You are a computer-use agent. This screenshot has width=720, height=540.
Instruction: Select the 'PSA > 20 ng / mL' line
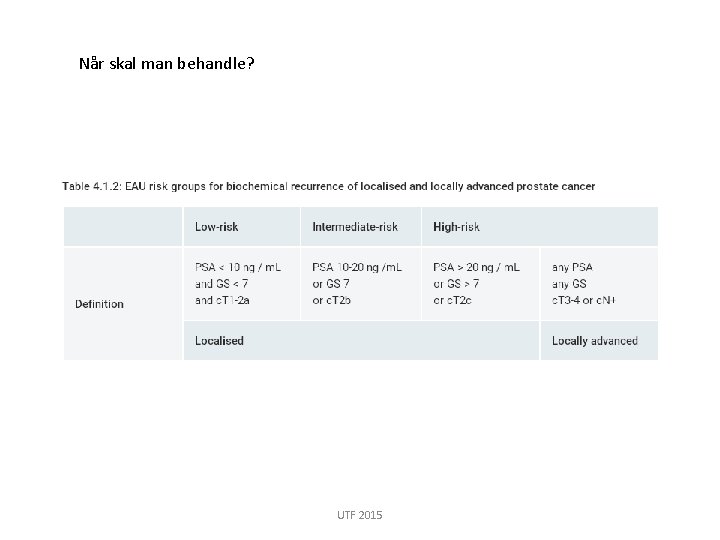point(477,267)
